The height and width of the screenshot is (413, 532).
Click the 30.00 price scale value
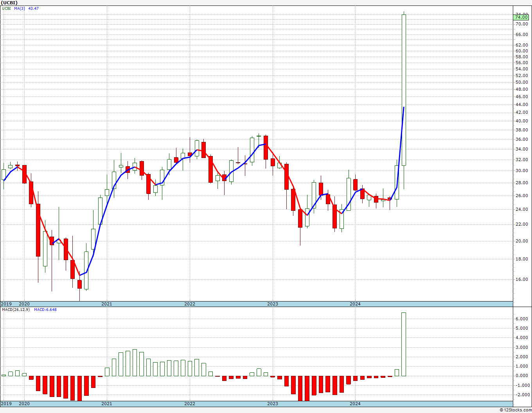coord(522,171)
